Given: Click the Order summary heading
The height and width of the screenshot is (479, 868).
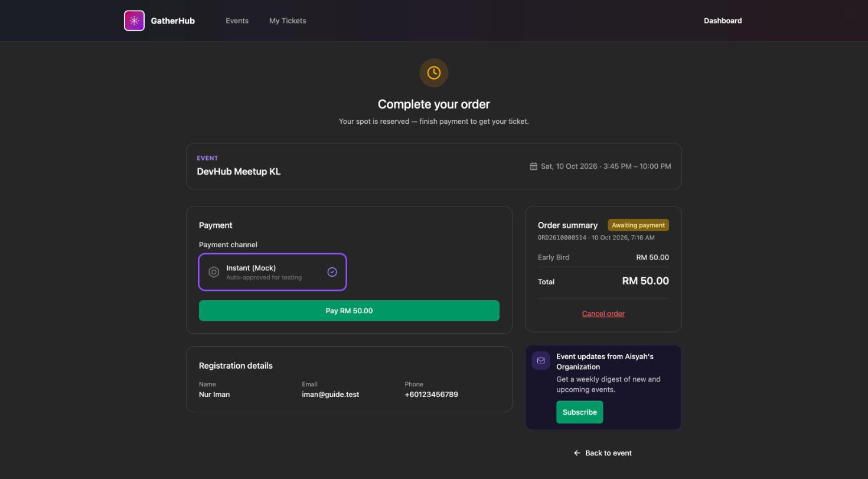Looking at the screenshot, I should pos(567,225).
